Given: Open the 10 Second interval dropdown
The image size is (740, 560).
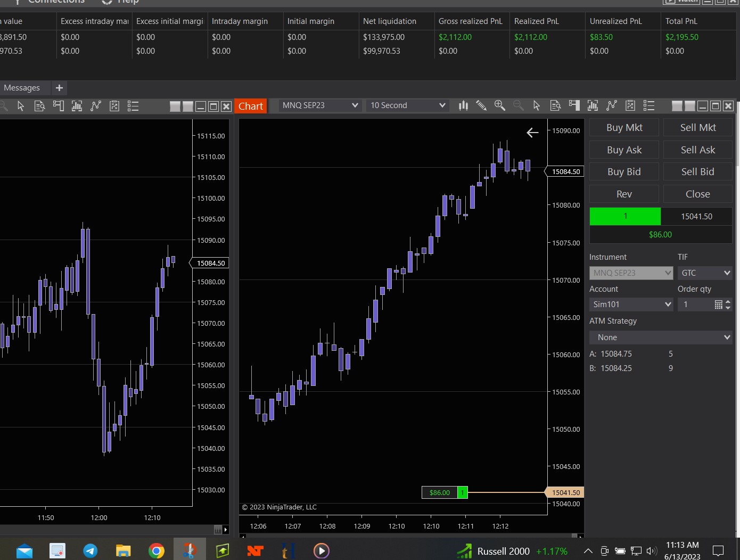Looking at the screenshot, I should point(408,105).
